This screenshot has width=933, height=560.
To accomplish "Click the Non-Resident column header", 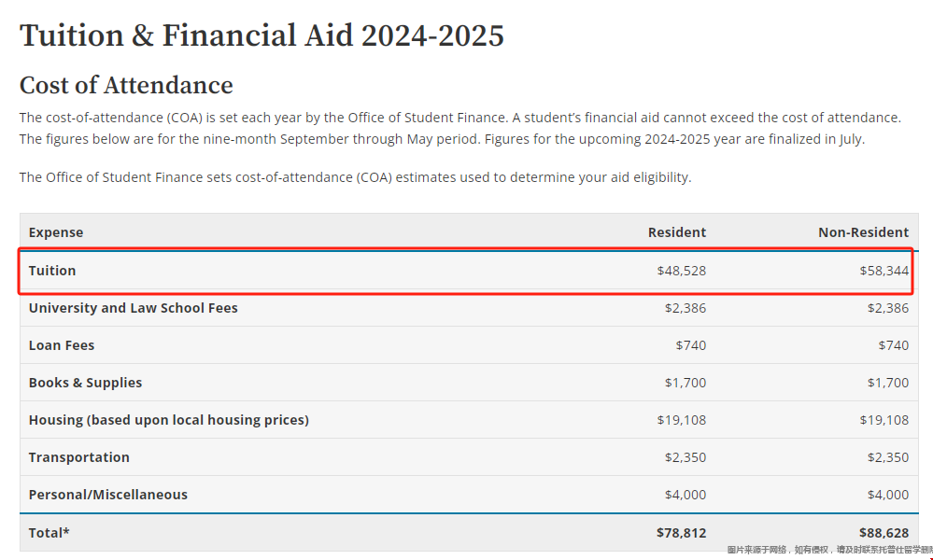I will (863, 232).
